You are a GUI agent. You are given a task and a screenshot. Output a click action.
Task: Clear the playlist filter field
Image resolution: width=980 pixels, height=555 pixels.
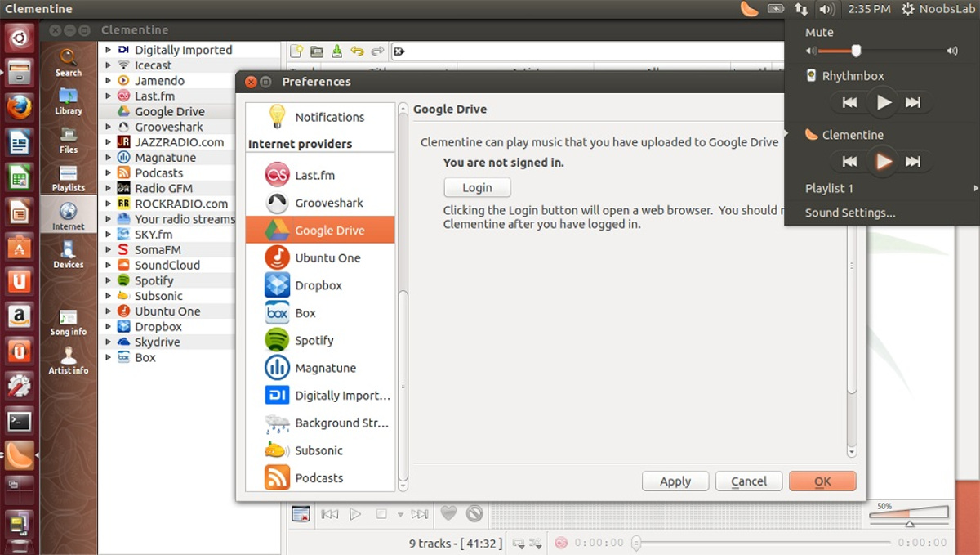click(x=399, y=51)
